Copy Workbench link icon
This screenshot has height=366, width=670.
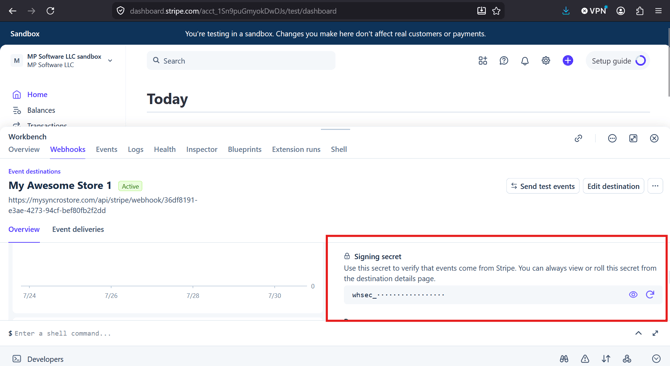(578, 138)
